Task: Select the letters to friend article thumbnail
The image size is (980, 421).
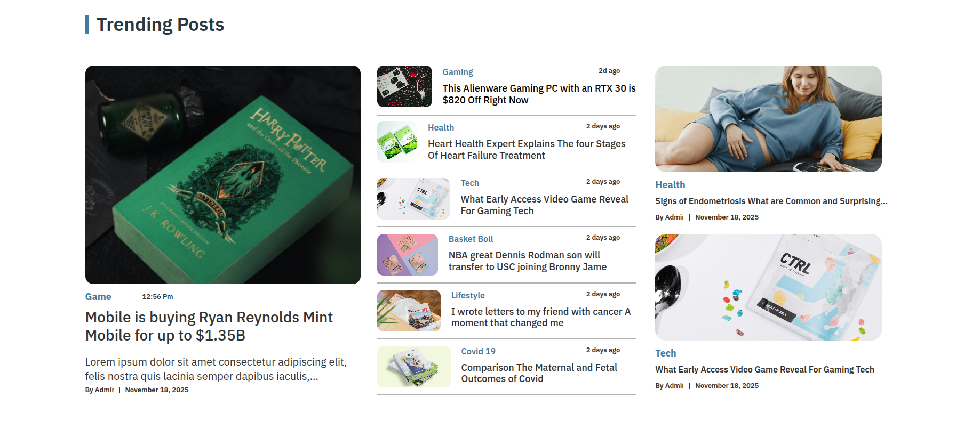Action: pos(409,311)
